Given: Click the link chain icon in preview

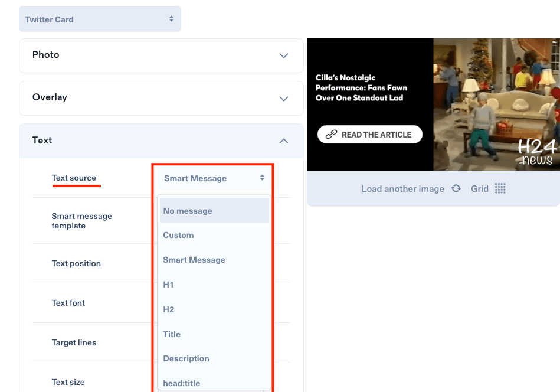Looking at the screenshot, I should point(331,135).
